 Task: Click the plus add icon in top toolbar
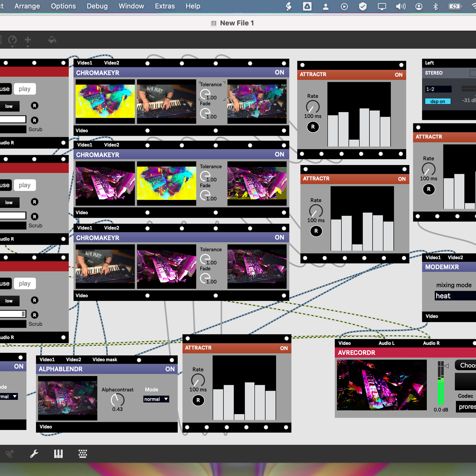click(x=28, y=40)
